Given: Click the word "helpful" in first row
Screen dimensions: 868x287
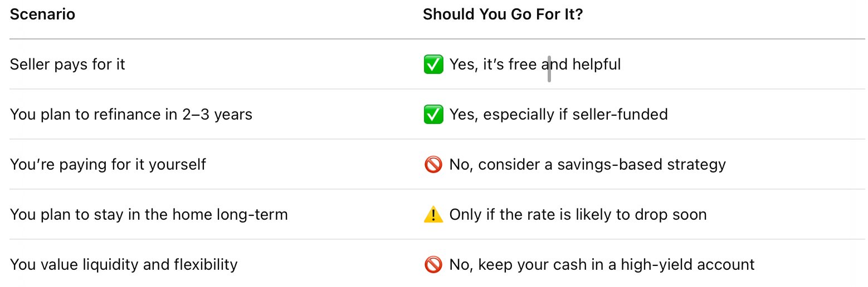Looking at the screenshot, I should tap(596, 65).
